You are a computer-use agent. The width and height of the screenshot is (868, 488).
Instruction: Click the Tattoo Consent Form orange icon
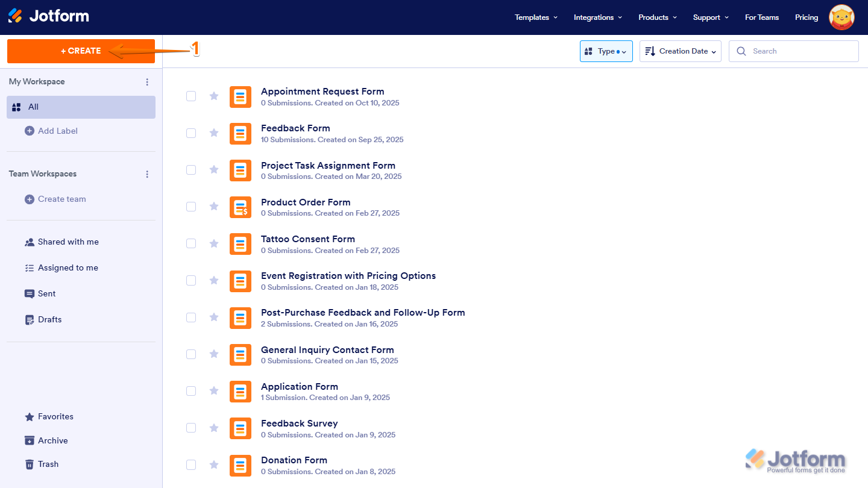[x=241, y=244]
